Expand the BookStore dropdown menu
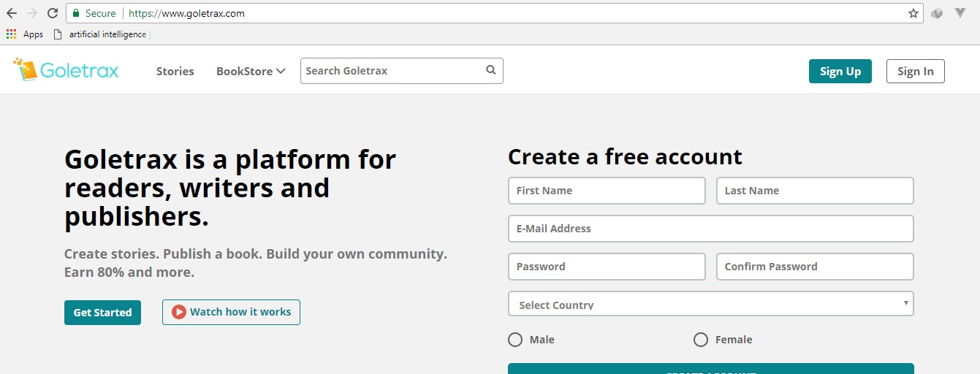The width and height of the screenshot is (980, 374). click(x=251, y=71)
